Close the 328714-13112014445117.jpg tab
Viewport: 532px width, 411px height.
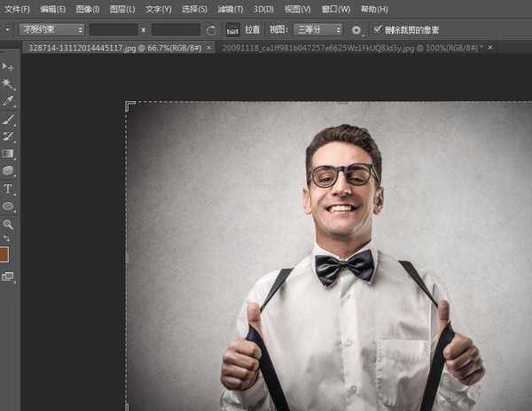tap(209, 47)
